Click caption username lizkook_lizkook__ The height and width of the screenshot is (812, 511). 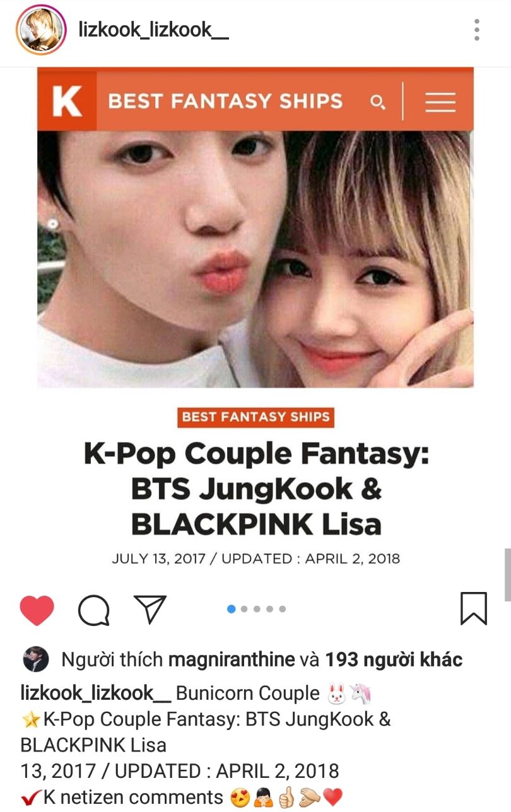(96, 693)
